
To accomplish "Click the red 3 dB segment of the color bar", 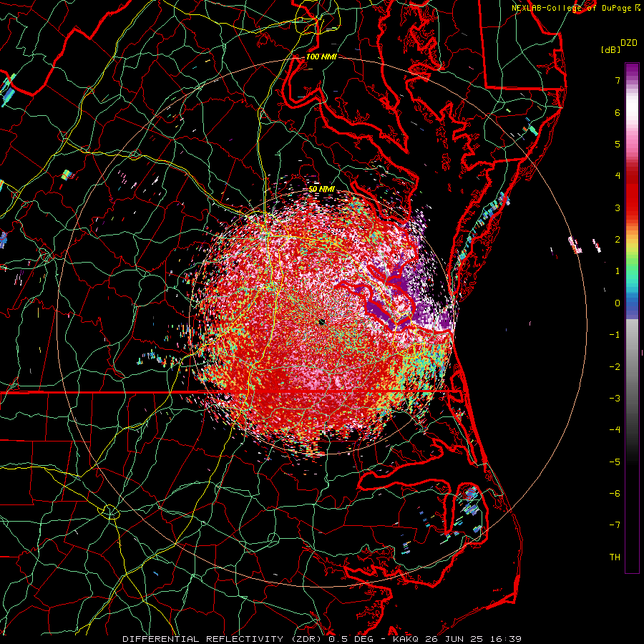I will pyautogui.click(x=632, y=201).
